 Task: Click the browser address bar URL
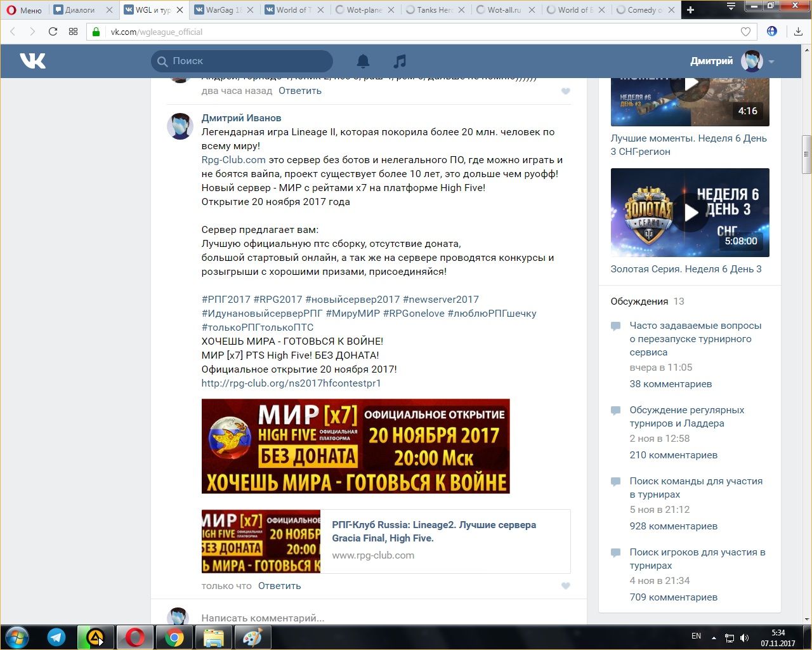pos(157,32)
